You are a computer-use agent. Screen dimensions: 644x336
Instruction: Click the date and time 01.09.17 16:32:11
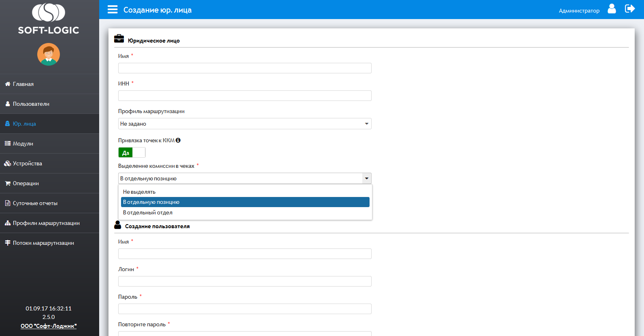pos(49,308)
